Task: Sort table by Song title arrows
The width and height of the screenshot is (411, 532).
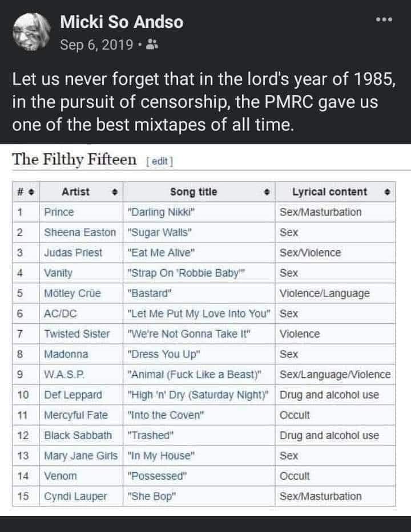Action: (267, 192)
